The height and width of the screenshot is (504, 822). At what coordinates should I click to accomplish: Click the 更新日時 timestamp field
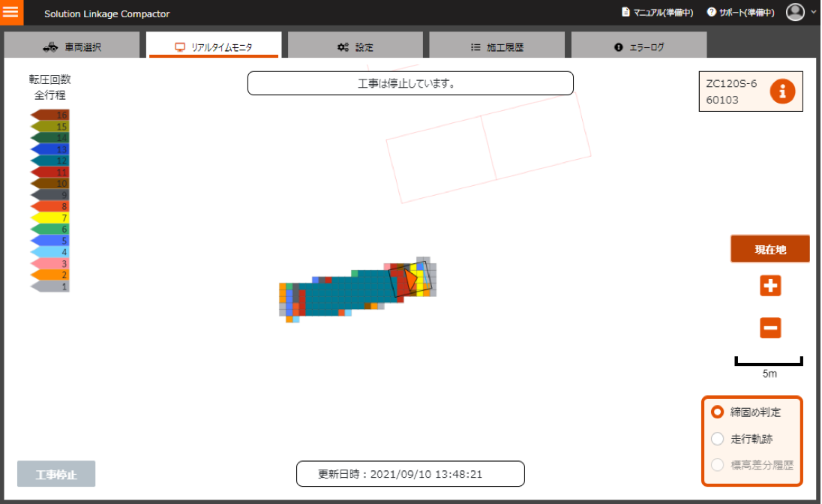click(x=410, y=473)
